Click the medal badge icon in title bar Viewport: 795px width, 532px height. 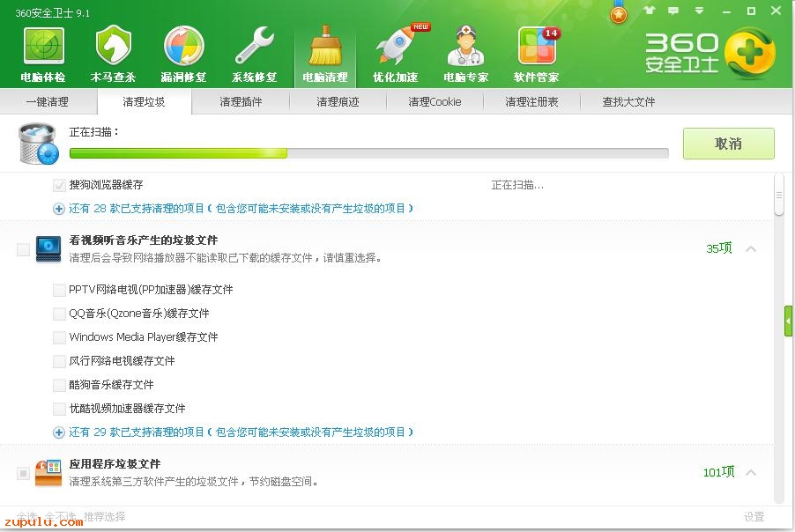[618, 12]
